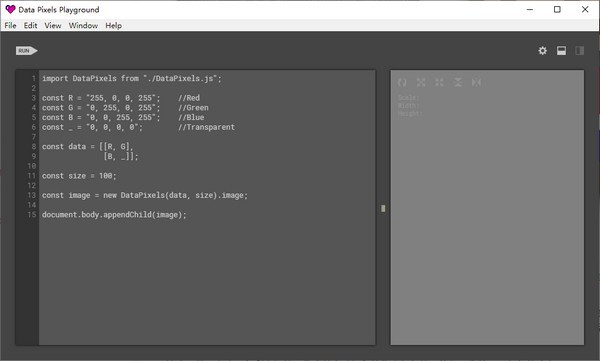Open the Window menu

83,26
